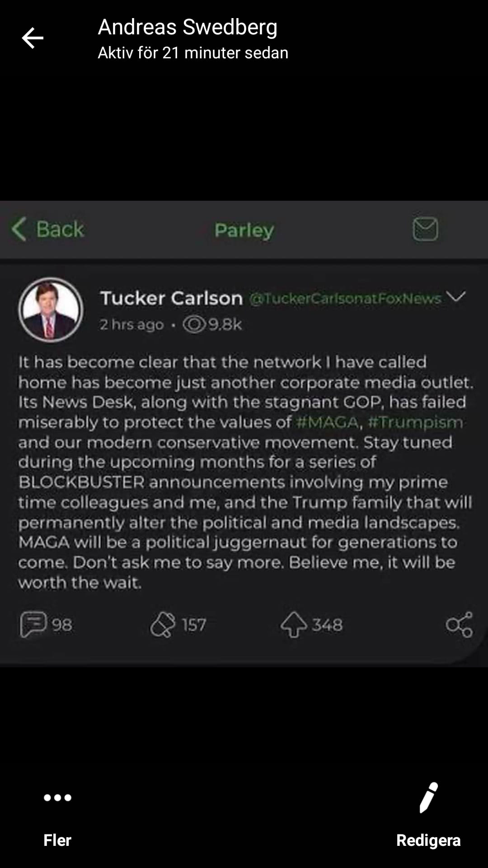Image resolution: width=488 pixels, height=868 pixels.
Task: Tap the Tucker Carlson display name
Action: (x=172, y=298)
